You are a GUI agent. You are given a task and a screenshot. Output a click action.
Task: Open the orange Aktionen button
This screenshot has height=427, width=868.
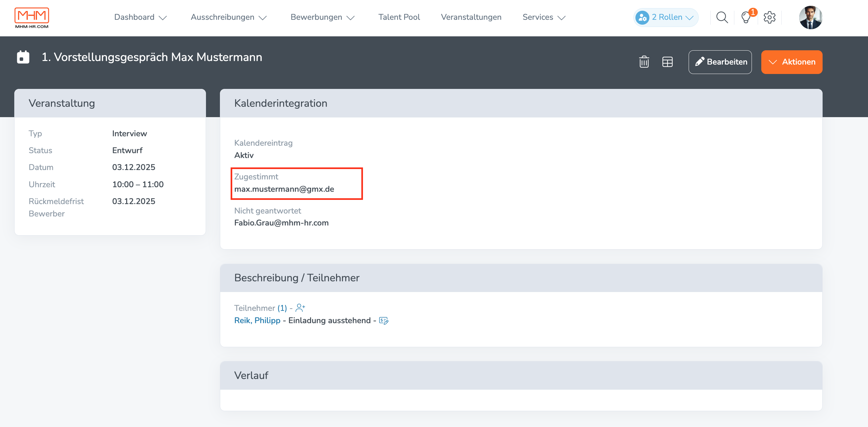(791, 62)
